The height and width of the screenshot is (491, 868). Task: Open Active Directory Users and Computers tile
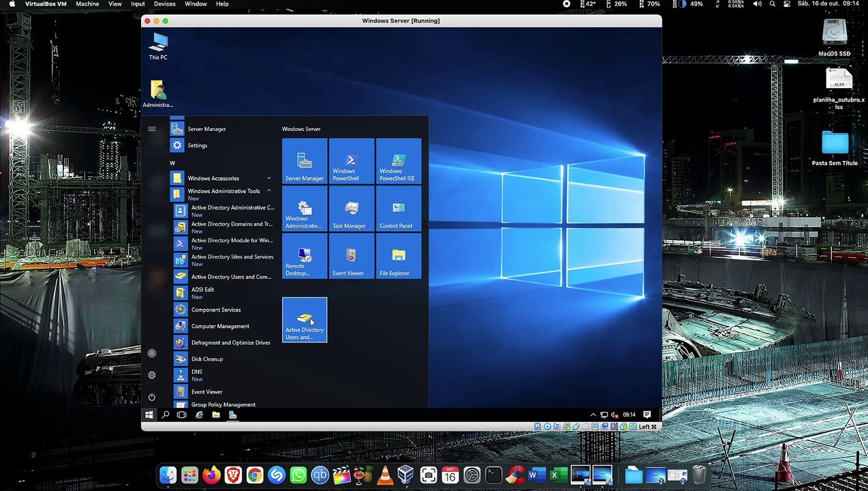(305, 320)
